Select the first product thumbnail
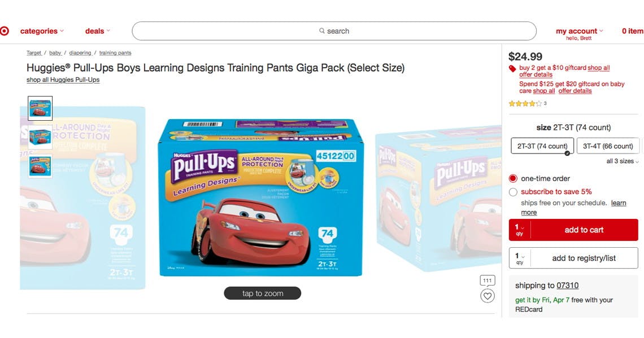The width and height of the screenshot is (644, 338). tap(40, 108)
